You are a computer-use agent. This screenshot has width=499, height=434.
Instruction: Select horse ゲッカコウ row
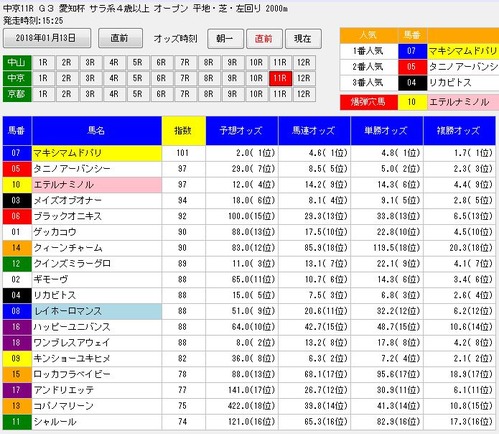249,232
